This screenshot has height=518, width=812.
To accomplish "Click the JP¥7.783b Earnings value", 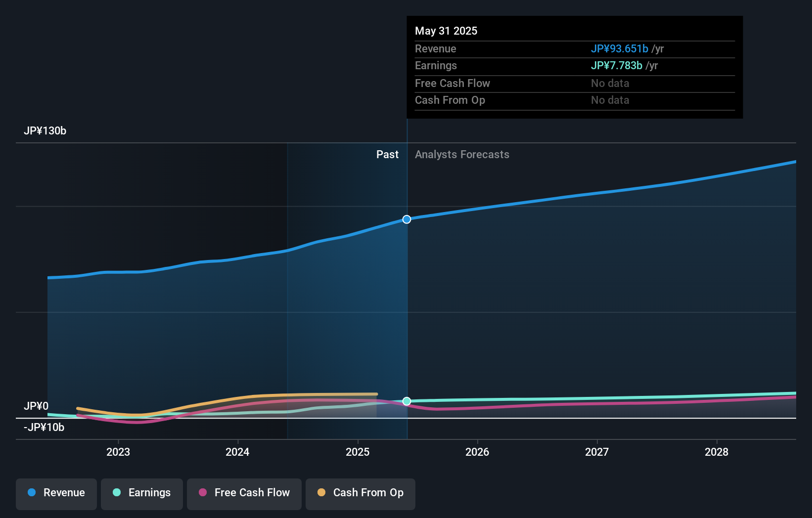I will click(x=617, y=65).
